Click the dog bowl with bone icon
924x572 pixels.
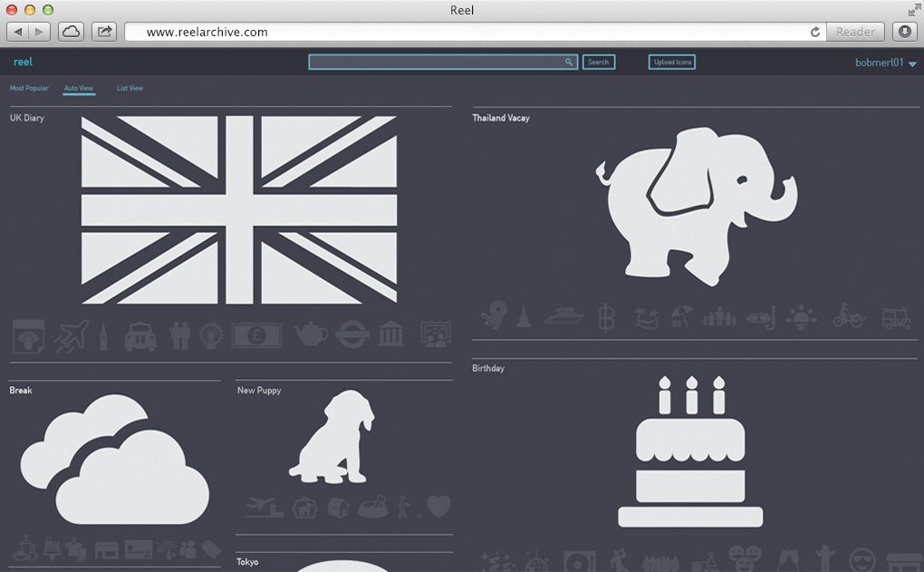click(x=373, y=507)
